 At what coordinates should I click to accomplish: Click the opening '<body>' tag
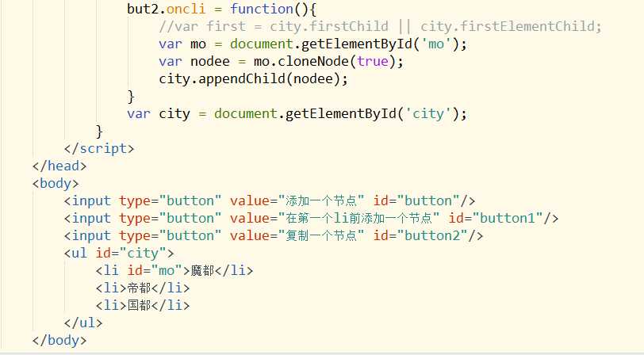click(56, 184)
